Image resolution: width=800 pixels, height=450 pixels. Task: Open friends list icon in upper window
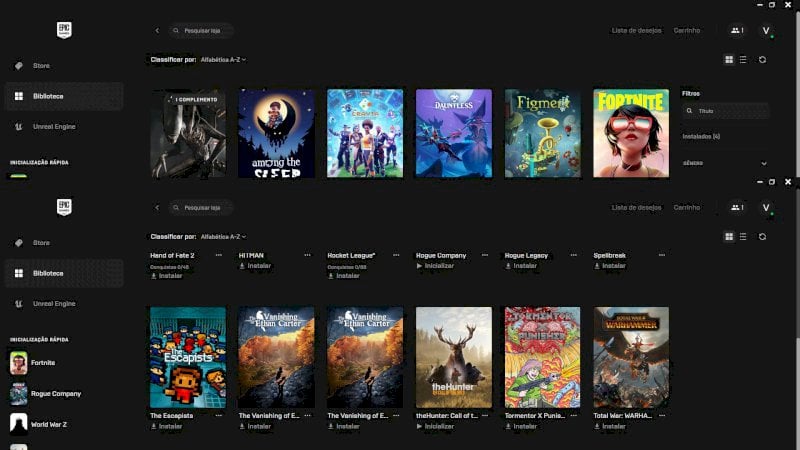(x=737, y=31)
